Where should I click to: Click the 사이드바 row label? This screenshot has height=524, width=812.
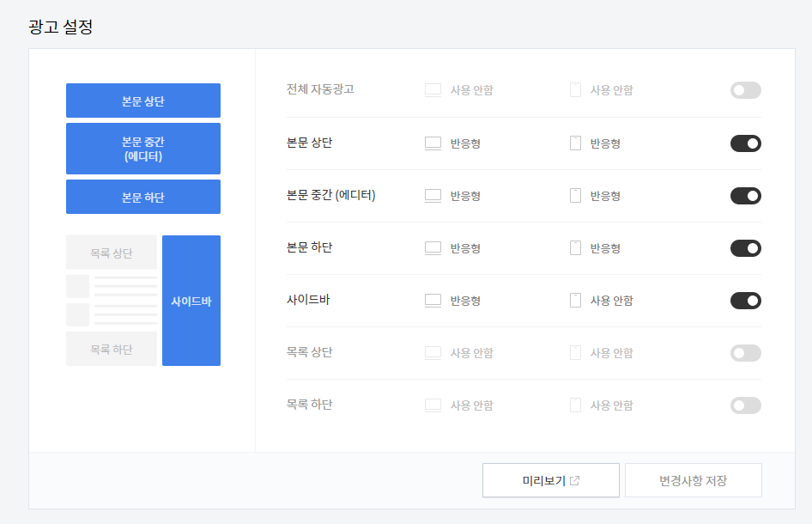(308, 300)
